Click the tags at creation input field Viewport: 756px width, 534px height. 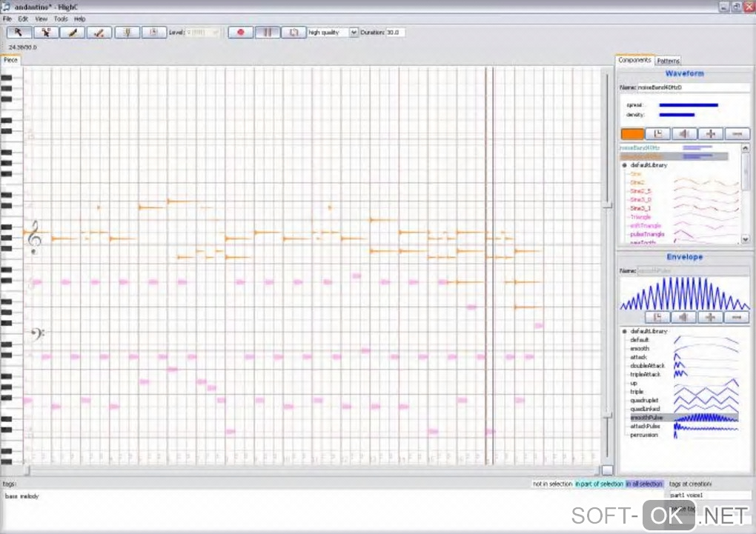click(x=710, y=495)
